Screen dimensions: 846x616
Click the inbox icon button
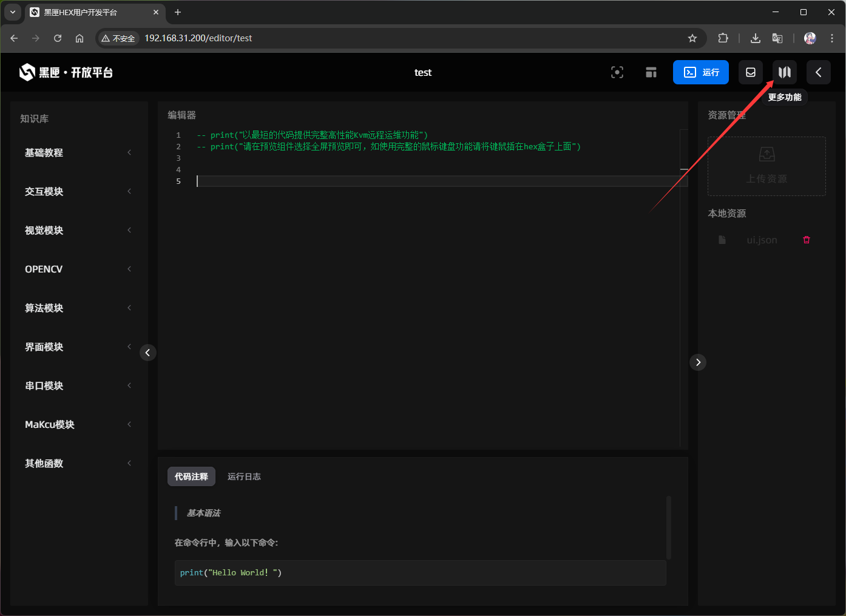[751, 72]
